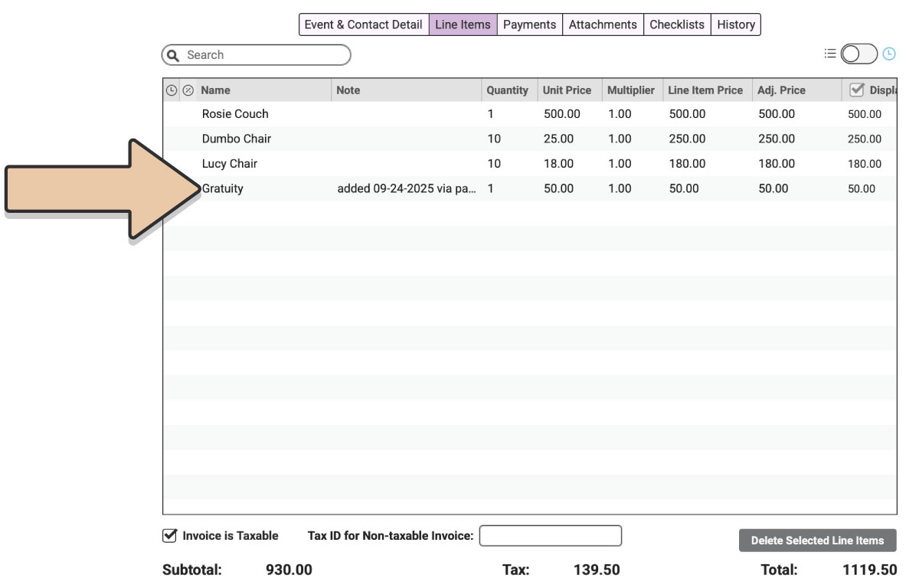Click Delete Selected Line Items button

click(817, 541)
